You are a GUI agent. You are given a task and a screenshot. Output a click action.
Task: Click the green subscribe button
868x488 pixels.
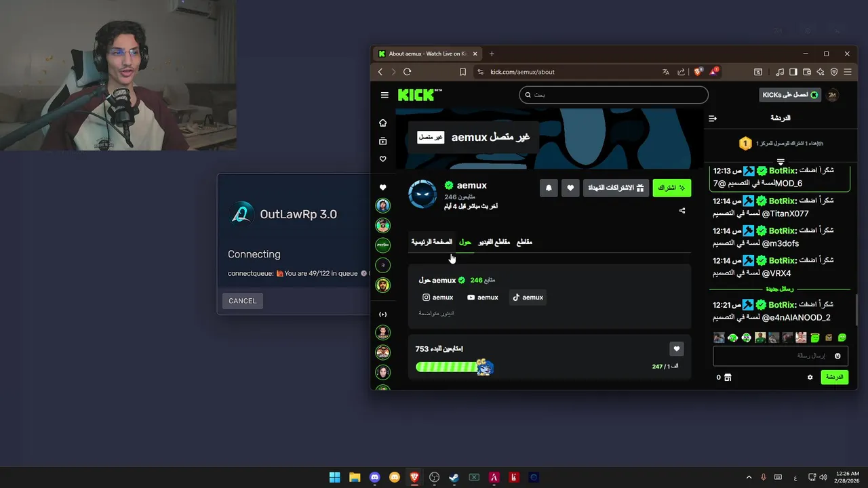pyautogui.click(x=671, y=188)
